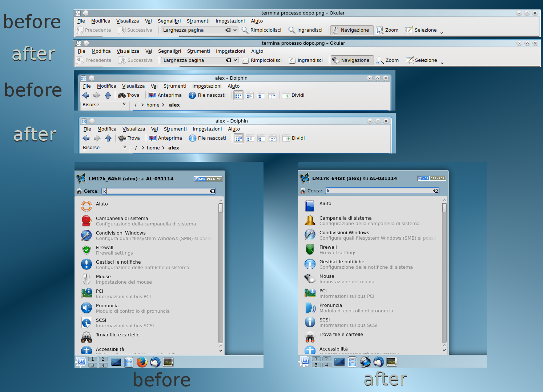Close the Risorse panel in the 'before' Dolphin window
The height and width of the screenshot is (392, 543).
tap(124, 104)
